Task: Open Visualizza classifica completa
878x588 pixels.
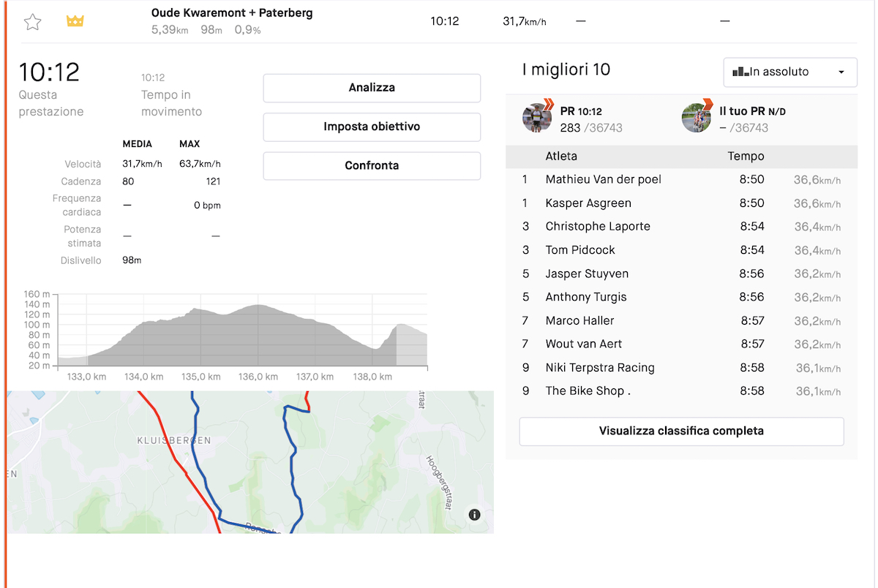Action: pyautogui.click(x=681, y=431)
